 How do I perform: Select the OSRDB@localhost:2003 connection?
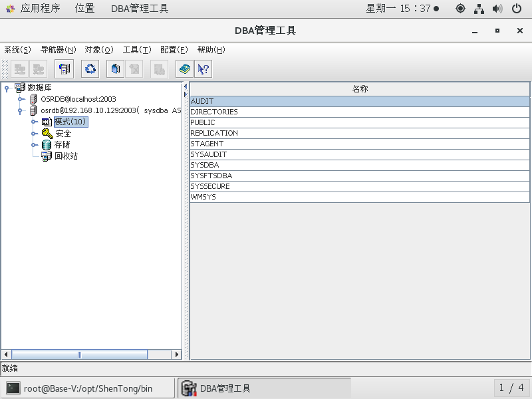tap(78, 99)
